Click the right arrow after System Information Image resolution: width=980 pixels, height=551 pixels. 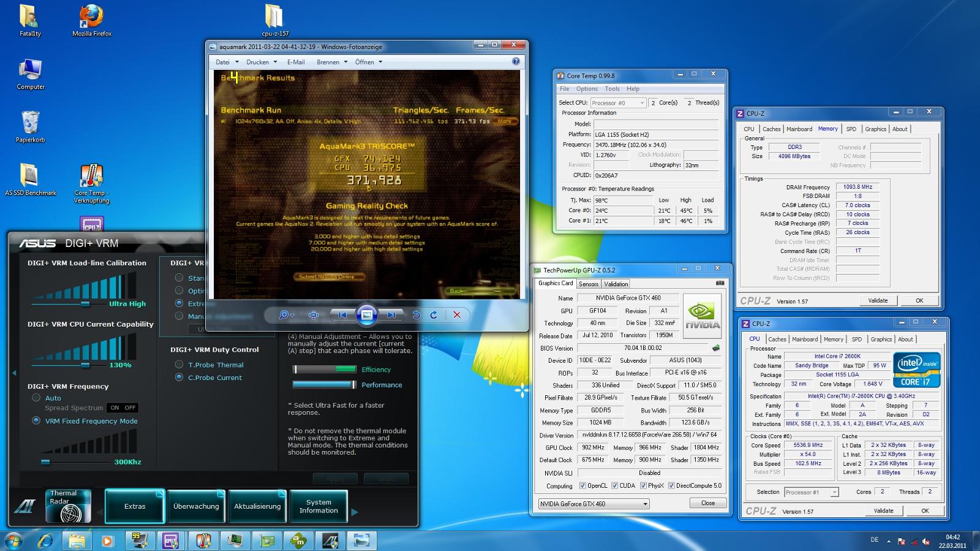354,512
